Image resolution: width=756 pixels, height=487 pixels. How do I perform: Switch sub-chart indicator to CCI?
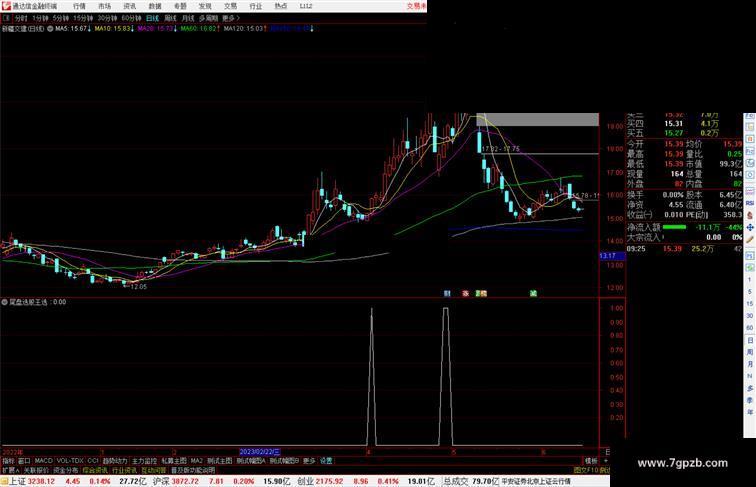tap(93, 461)
